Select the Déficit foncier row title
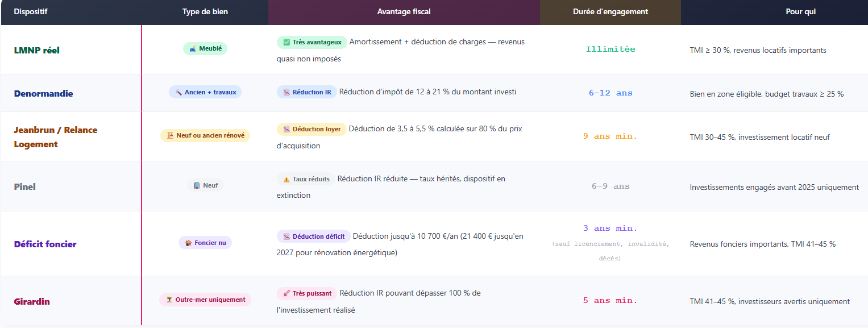The width and height of the screenshot is (868, 328). (45, 244)
